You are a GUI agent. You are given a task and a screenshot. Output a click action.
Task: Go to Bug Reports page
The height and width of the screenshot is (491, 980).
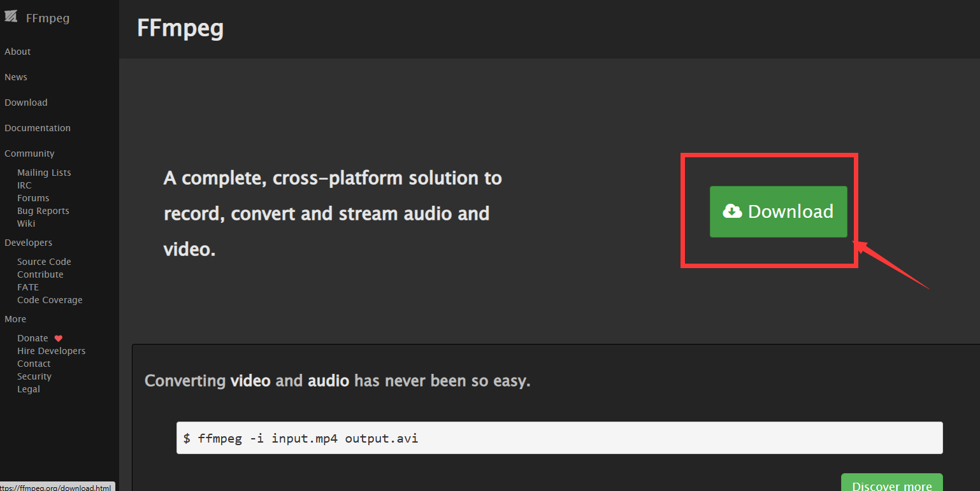coord(43,211)
